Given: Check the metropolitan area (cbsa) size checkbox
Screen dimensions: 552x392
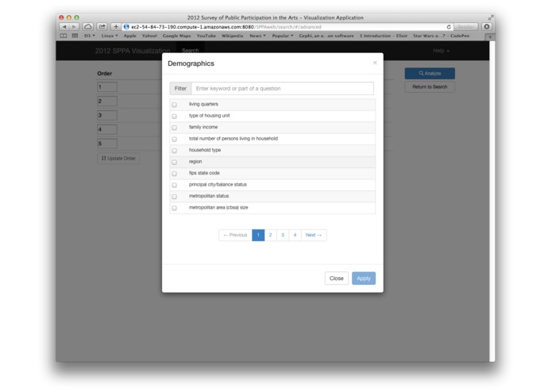Looking at the screenshot, I should [174, 208].
